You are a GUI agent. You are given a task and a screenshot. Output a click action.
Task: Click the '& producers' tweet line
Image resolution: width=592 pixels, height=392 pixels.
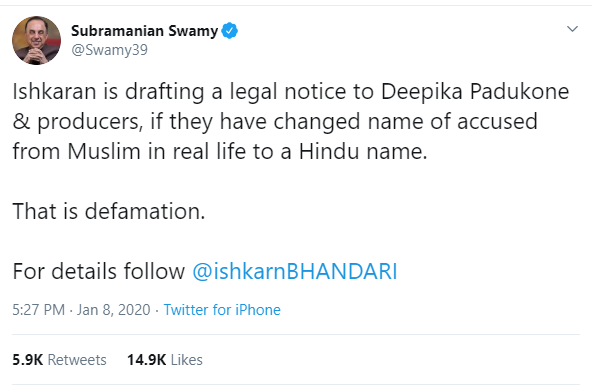coord(275,121)
